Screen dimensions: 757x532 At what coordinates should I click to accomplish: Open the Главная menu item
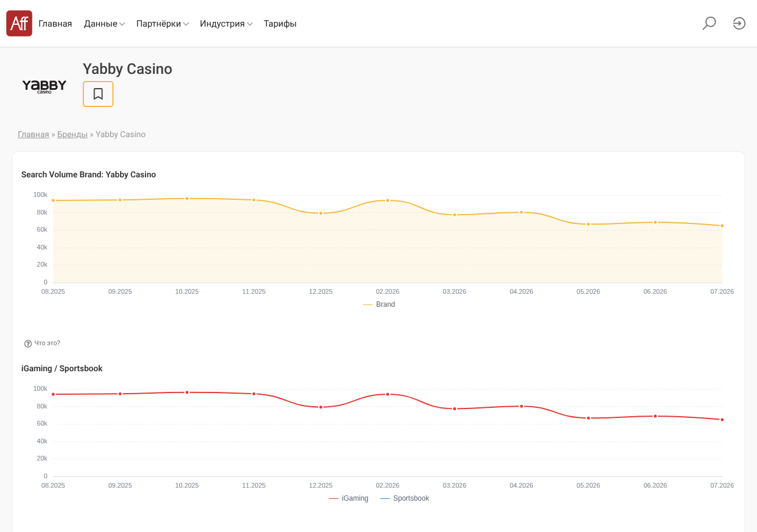click(55, 24)
